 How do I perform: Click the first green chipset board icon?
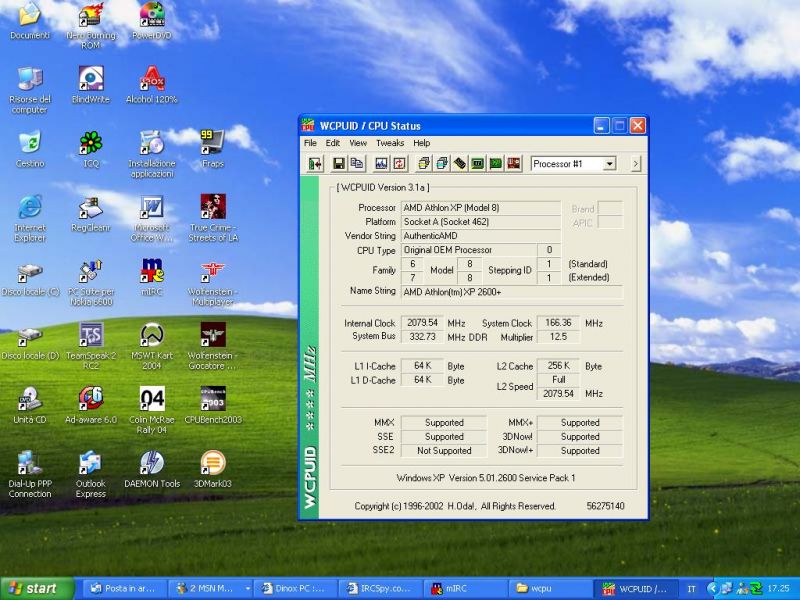point(478,164)
